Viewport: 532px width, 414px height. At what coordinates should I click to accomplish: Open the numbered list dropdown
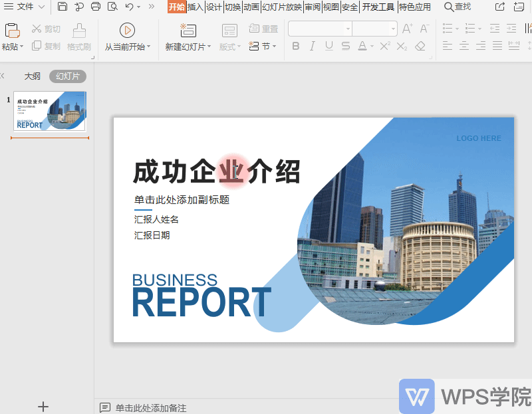[479, 29]
